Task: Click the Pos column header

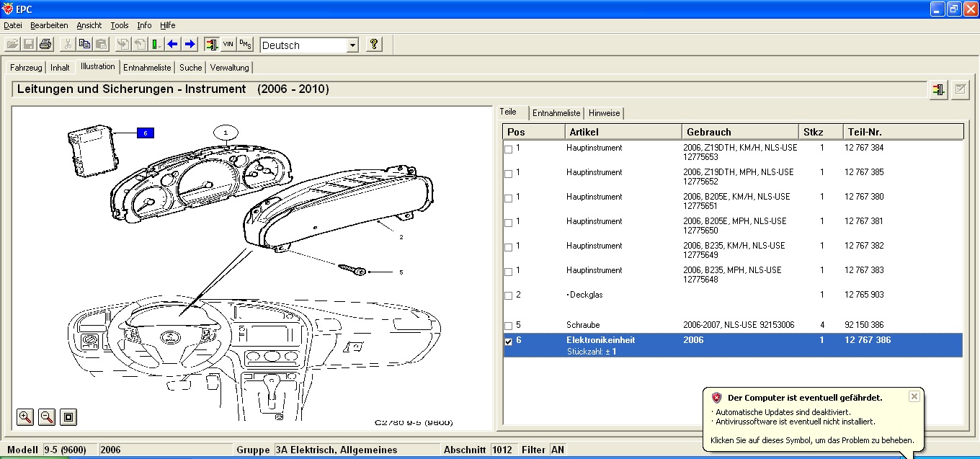Action: (534, 132)
